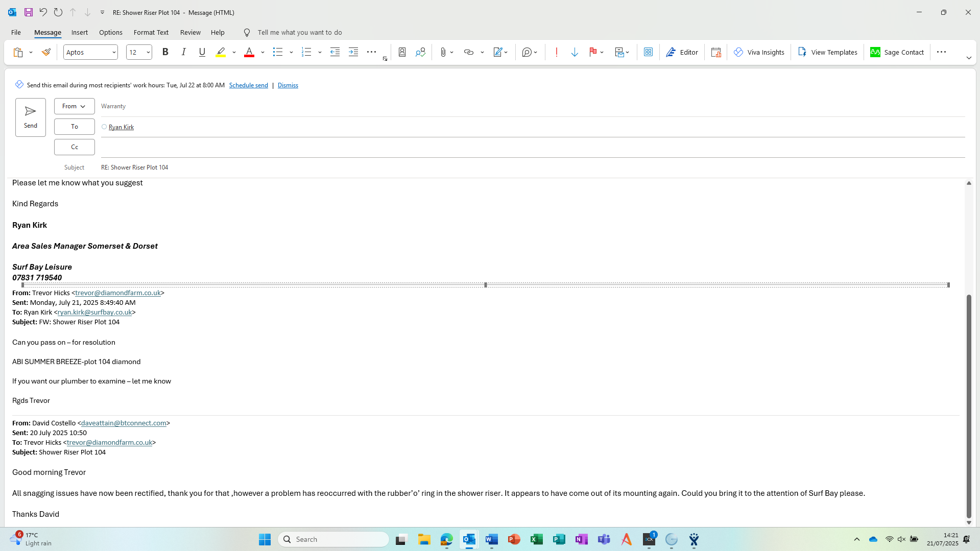980x551 pixels.
Task: Open the Format Text tab
Action: click(x=151, y=32)
